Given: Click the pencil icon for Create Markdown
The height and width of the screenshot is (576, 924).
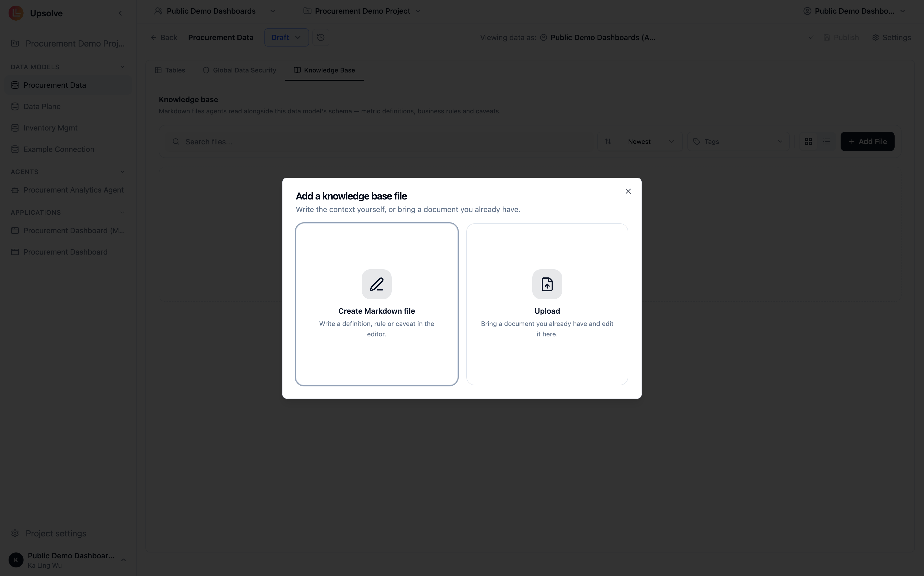Looking at the screenshot, I should coord(376,284).
